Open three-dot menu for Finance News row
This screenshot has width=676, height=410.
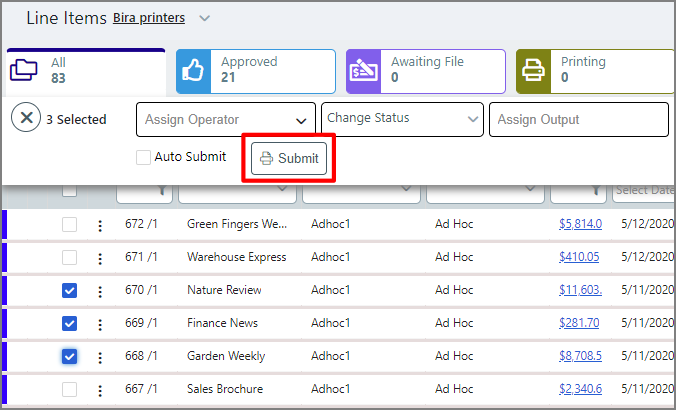99,324
